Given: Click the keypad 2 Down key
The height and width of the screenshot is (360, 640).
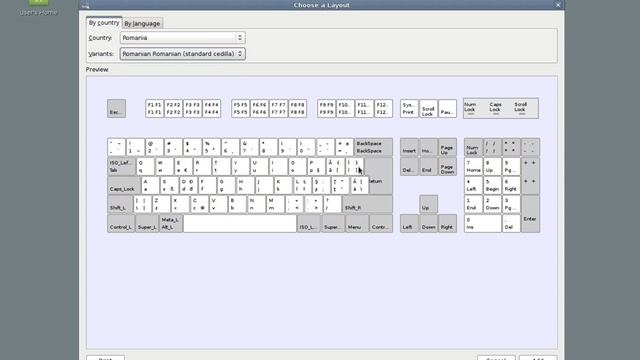Looking at the screenshot, I should (492, 204).
